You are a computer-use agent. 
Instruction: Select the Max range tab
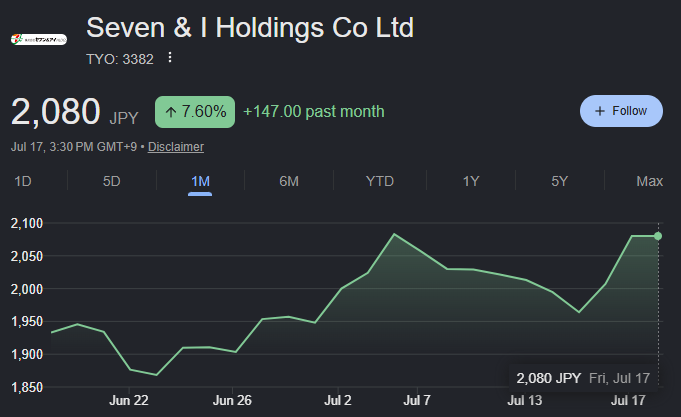click(x=649, y=181)
